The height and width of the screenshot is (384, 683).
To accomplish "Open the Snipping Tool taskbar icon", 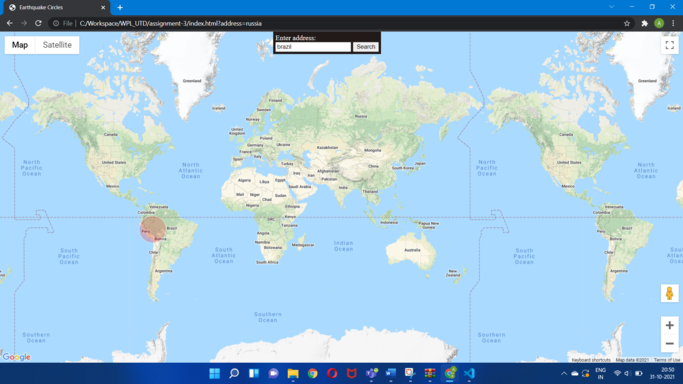I will point(410,373).
